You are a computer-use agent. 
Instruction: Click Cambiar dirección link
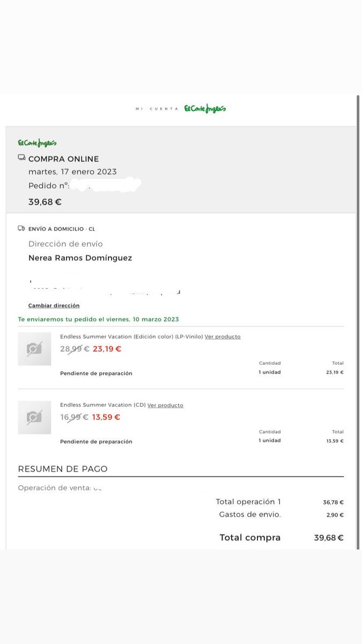pyautogui.click(x=54, y=305)
